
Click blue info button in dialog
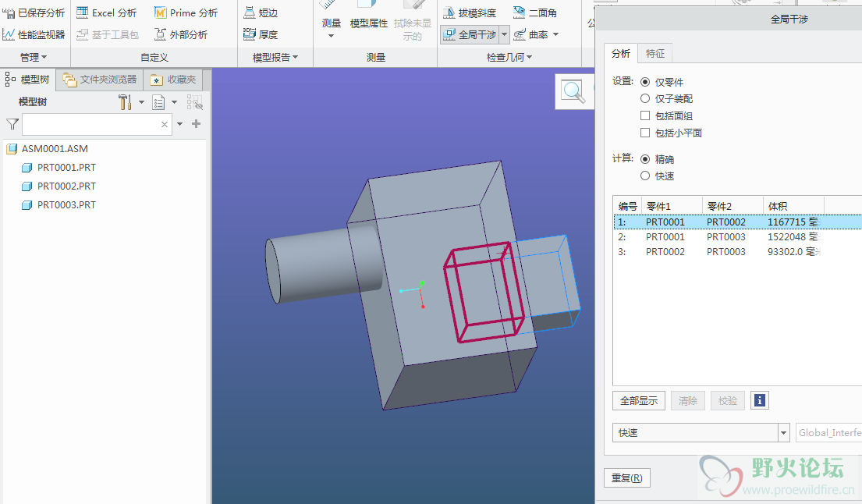coord(759,401)
